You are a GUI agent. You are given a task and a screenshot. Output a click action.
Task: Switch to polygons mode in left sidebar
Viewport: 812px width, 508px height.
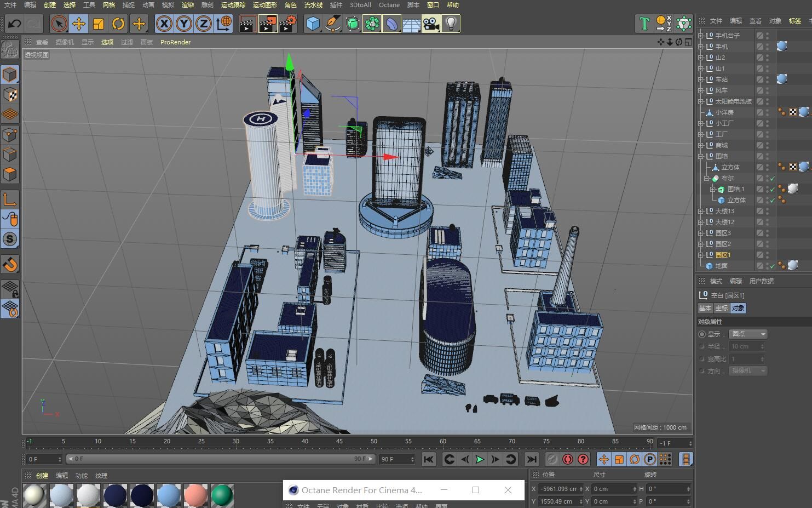pos(10,174)
